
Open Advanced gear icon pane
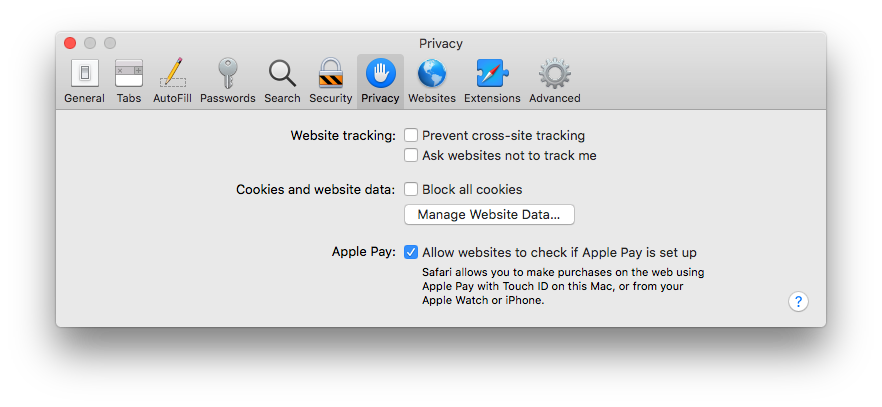click(x=555, y=73)
